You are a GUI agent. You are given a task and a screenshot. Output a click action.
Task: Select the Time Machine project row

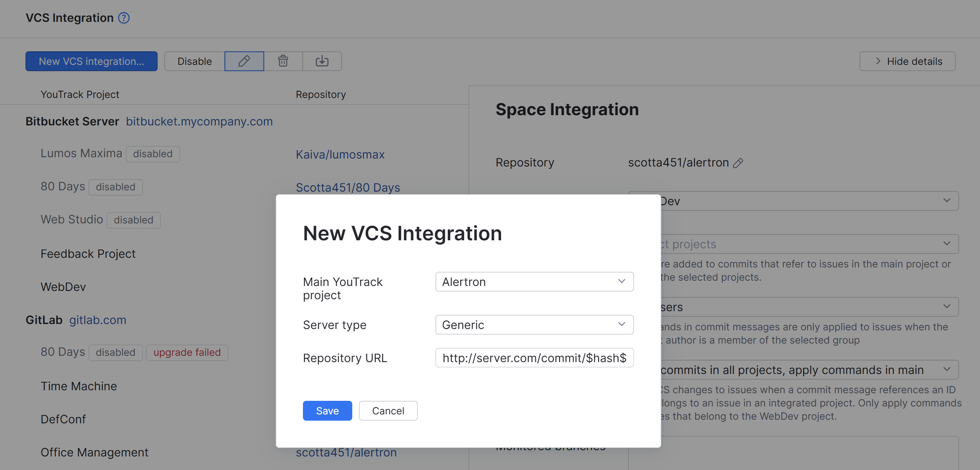tap(79, 386)
